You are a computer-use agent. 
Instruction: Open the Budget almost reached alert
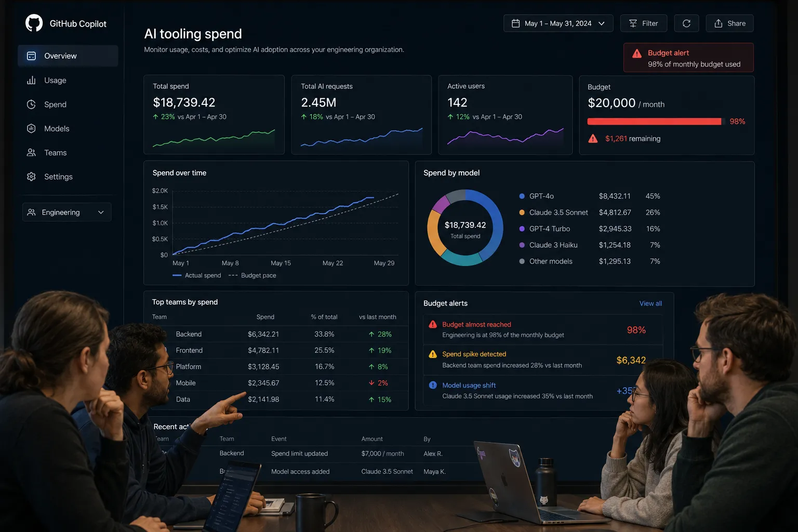tap(543, 329)
